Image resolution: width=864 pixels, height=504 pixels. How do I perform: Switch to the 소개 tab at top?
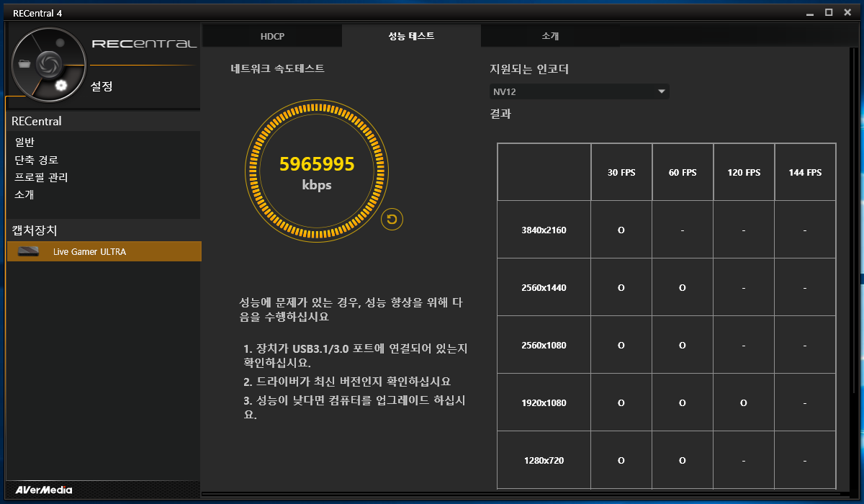[550, 36]
